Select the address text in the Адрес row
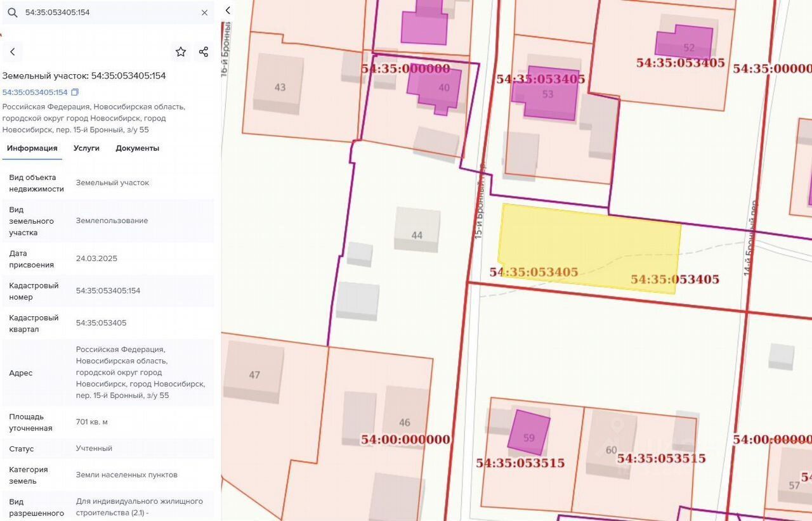The height and width of the screenshot is (521, 812). [x=140, y=373]
